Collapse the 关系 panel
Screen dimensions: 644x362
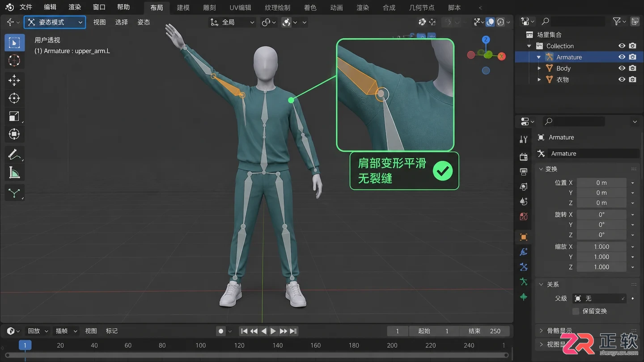tap(541, 284)
